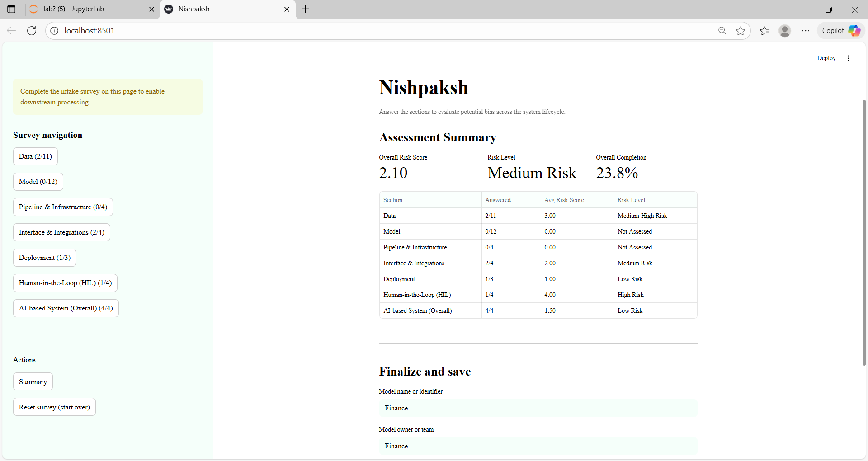Select the Model row section cell

click(430, 231)
